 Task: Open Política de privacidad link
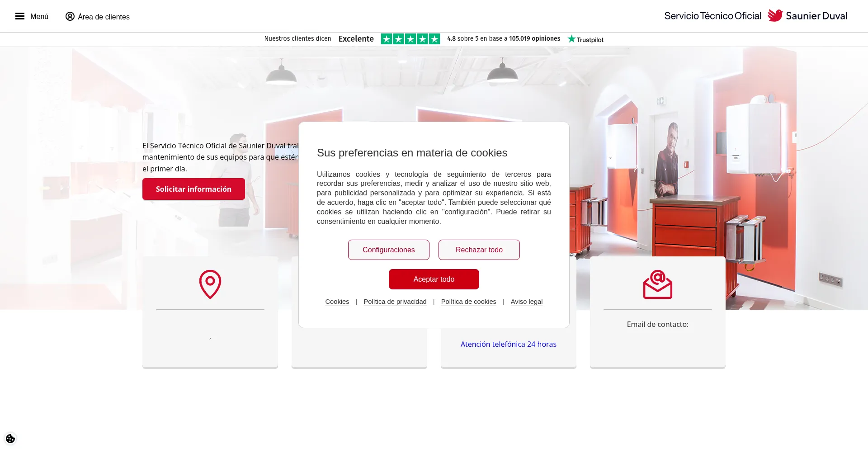pyautogui.click(x=395, y=302)
